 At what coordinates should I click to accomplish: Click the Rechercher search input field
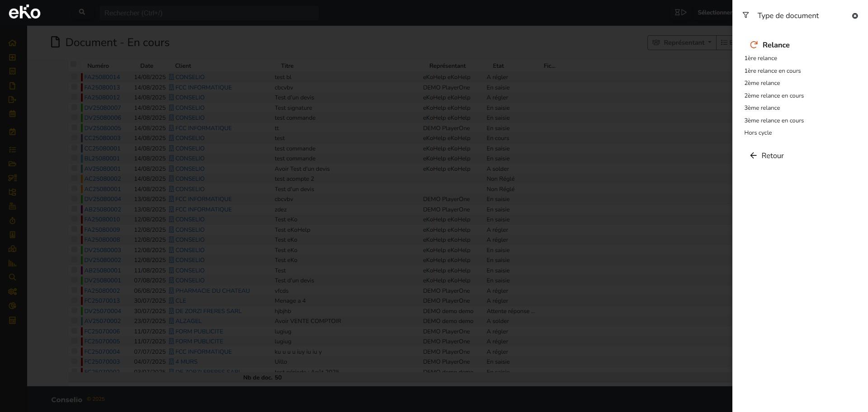click(x=209, y=13)
